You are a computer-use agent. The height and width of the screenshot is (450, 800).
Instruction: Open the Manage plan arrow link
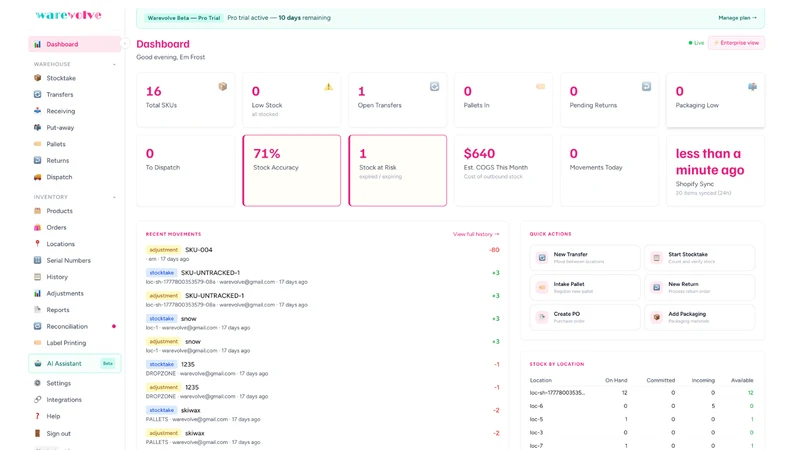coord(737,18)
